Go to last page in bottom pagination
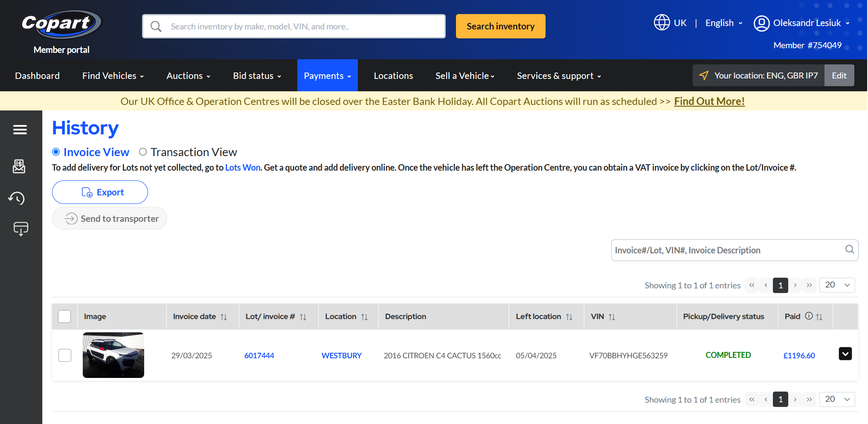Image resolution: width=868 pixels, height=424 pixels. [x=809, y=399]
